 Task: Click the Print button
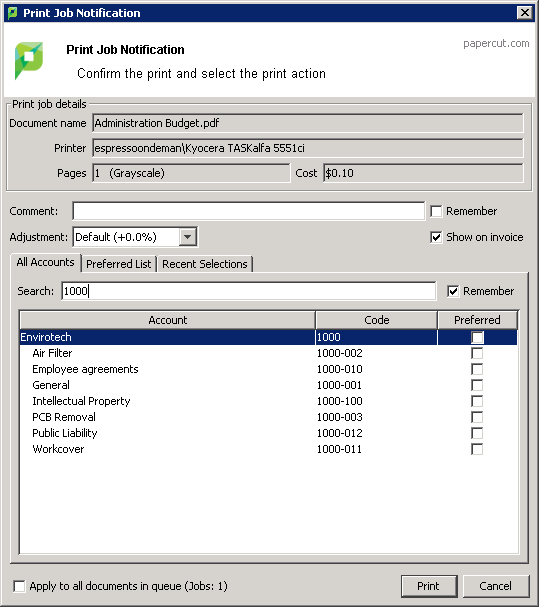pyautogui.click(x=429, y=586)
